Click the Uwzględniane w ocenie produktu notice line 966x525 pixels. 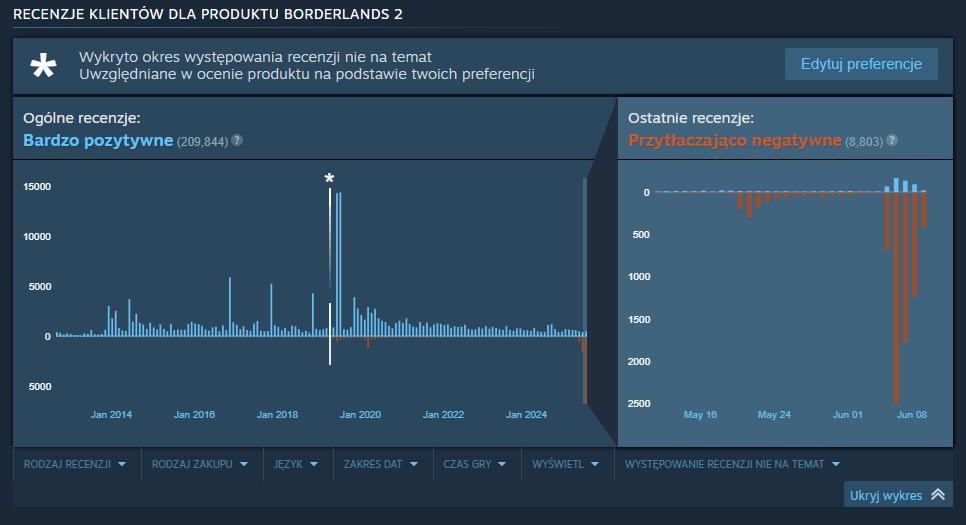[307, 74]
